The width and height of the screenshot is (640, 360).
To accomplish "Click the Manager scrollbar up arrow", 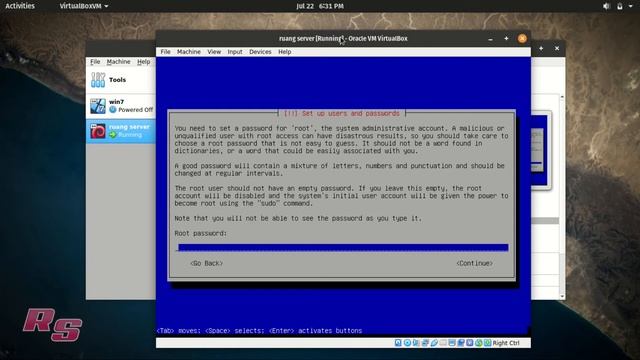I will 562,97.
